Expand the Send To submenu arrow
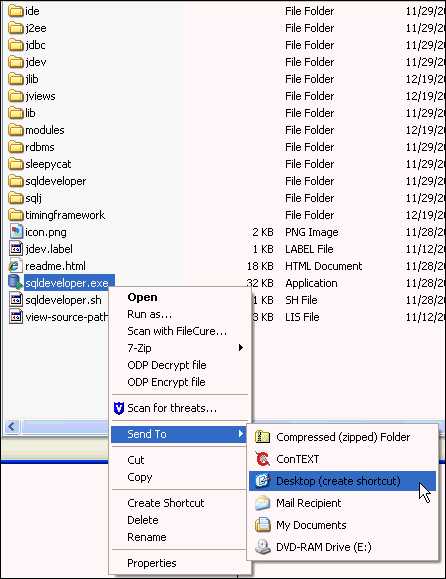Screen dimensions: 446x579 [241, 434]
